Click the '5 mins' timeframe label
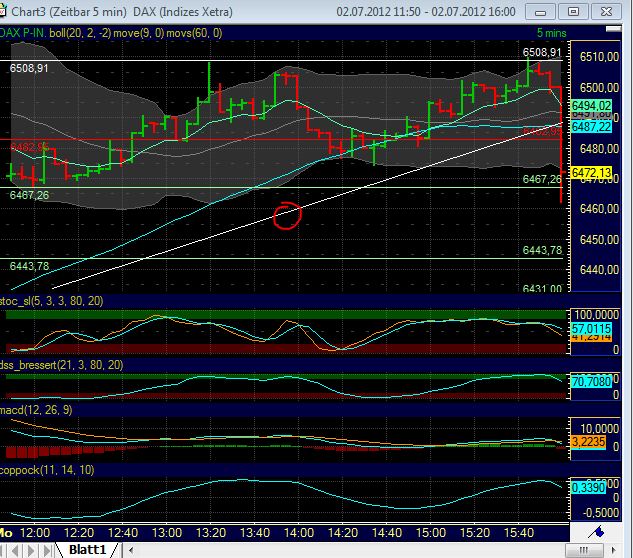 coord(551,33)
